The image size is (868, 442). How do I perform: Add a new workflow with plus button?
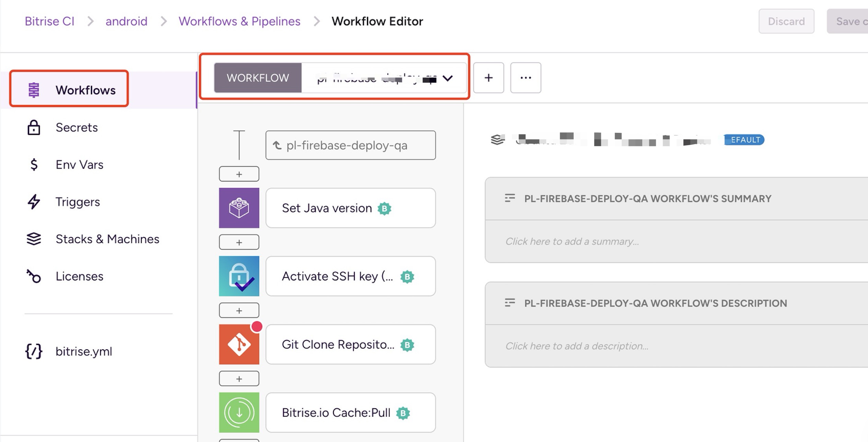[x=489, y=78]
